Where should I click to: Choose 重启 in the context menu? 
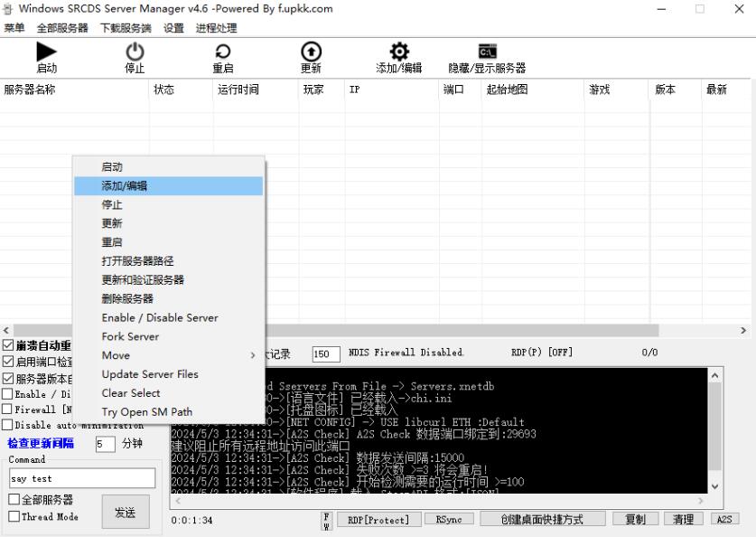pos(168,242)
